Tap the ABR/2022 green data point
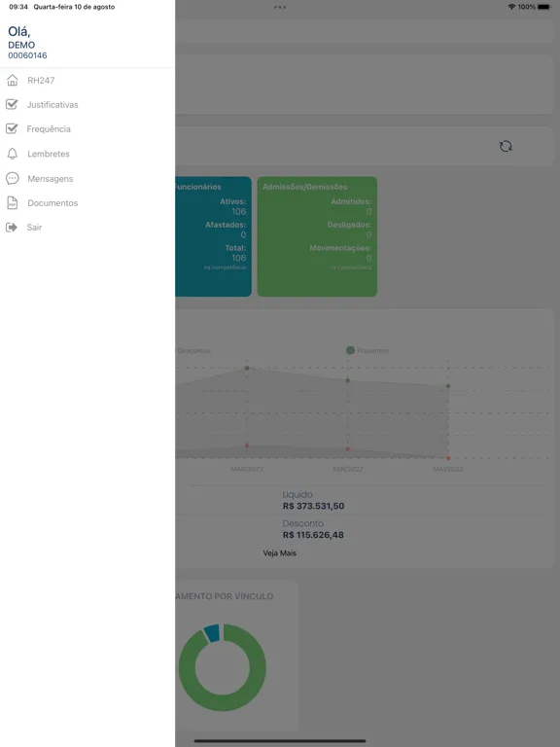 pyautogui.click(x=348, y=380)
